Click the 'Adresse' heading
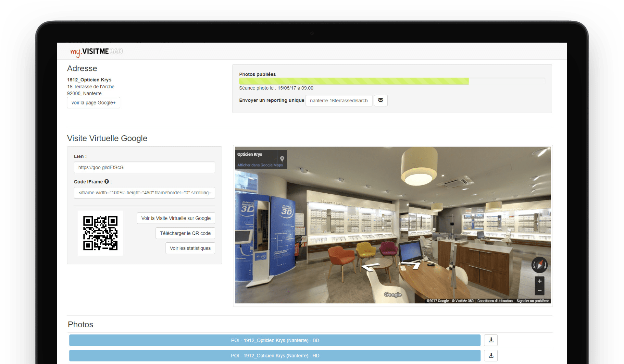This screenshot has width=624, height=364. click(x=82, y=68)
